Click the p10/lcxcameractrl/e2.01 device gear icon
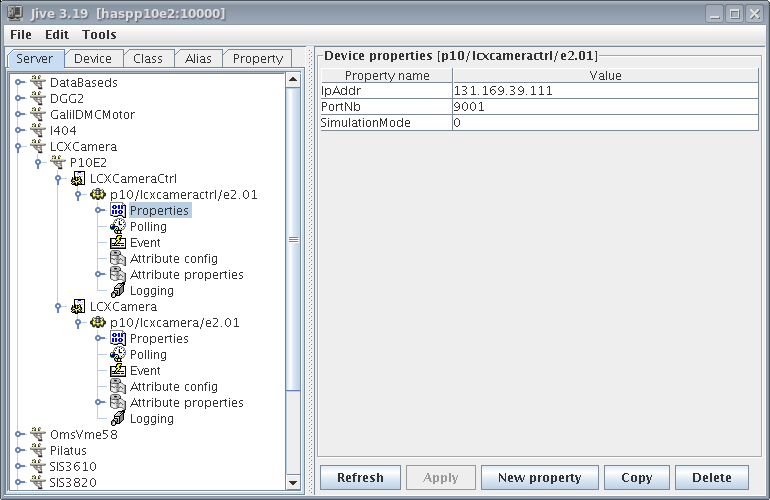Screen dimensions: 770x500 [98, 194]
